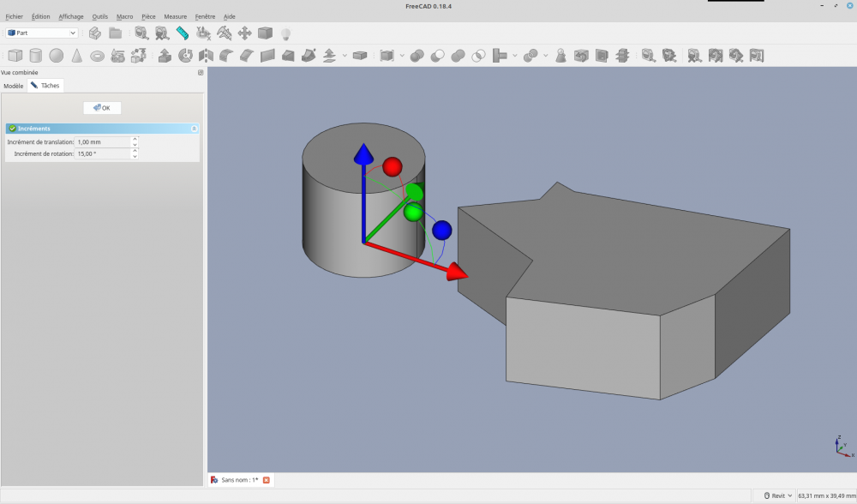Expand the offset tools dropdown arrow
857x504 pixels.
(345, 55)
